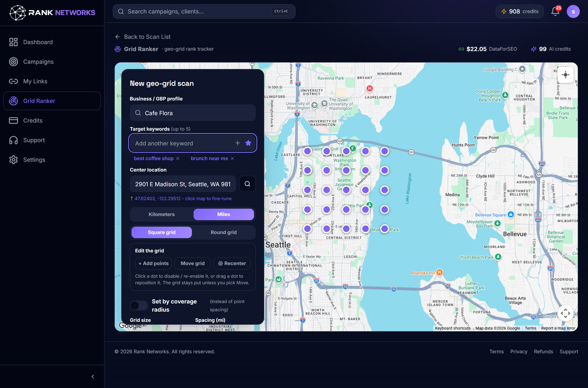Screen dimensions: 588x388
Task: Select the Round grid option
Action: click(224, 233)
